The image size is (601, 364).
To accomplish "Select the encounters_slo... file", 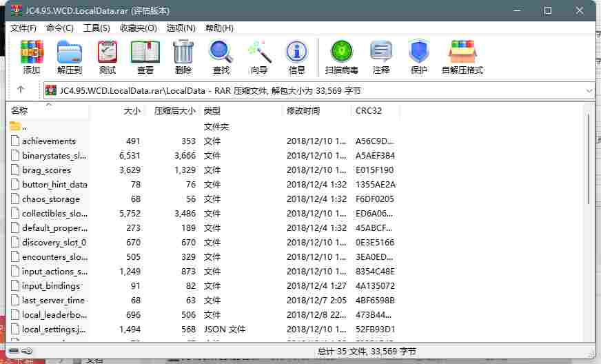I will tap(54, 256).
